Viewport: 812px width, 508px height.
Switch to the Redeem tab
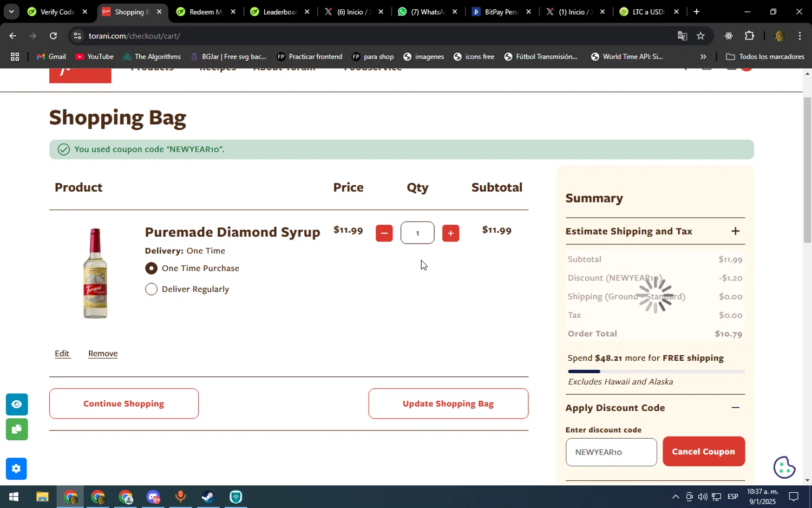pyautogui.click(x=206, y=11)
